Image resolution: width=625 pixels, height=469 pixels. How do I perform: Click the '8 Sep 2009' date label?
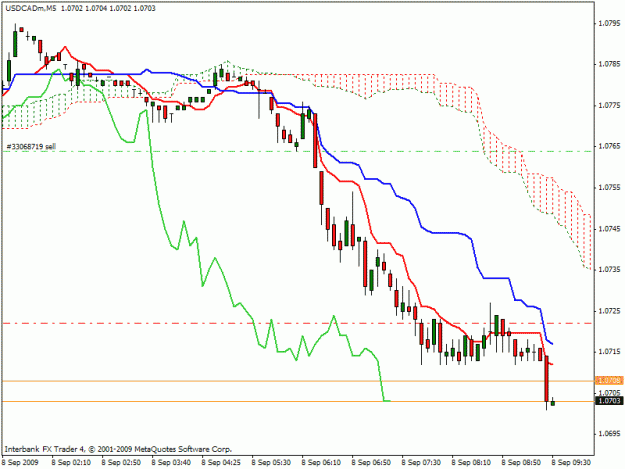(20, 463)
